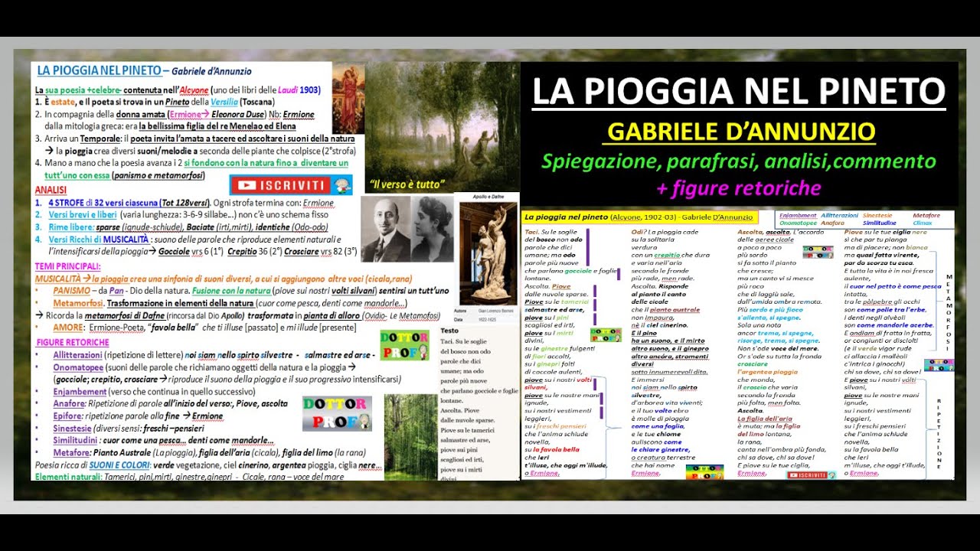
Task: Click the green DOTTOR PROF logo
Action: (404, 344)
